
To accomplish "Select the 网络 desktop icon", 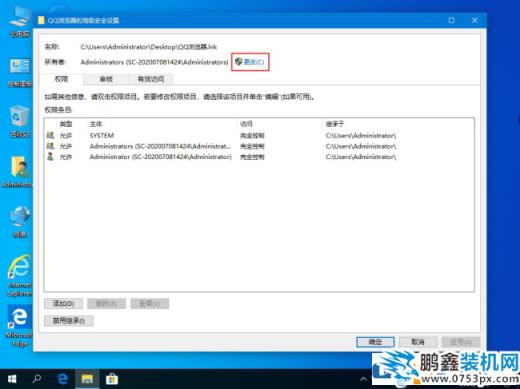I will point(20,222).
